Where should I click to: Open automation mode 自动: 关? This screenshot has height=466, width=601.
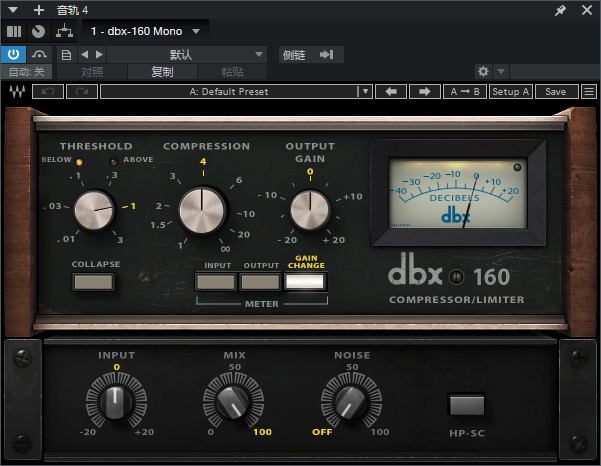tap(26, 72)
